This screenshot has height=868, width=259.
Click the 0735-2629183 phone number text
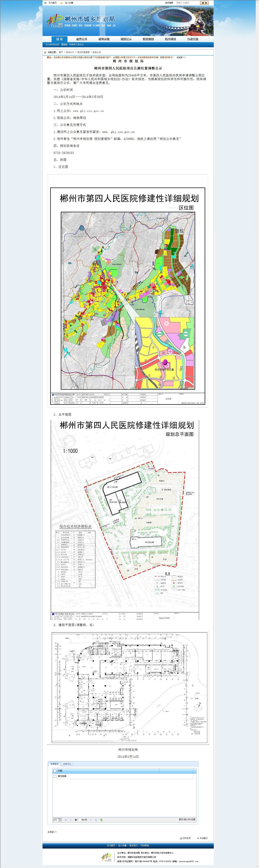tap(63, 153)
